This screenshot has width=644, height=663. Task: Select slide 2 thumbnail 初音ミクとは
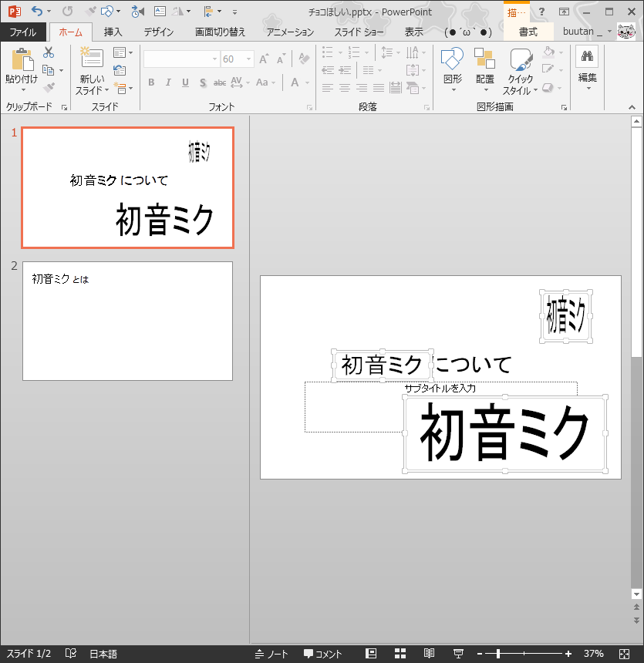(x=127, y=321)
